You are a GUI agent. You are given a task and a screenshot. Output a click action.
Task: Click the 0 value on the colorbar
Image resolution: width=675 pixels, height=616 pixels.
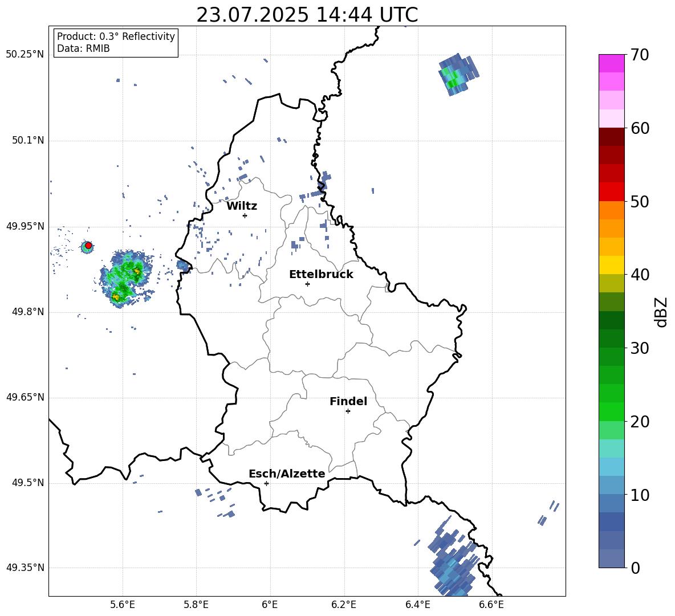coord(635,568)
